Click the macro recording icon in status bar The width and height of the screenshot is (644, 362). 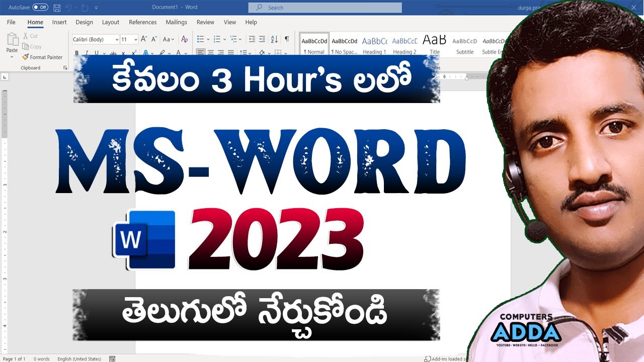point(112,358)
